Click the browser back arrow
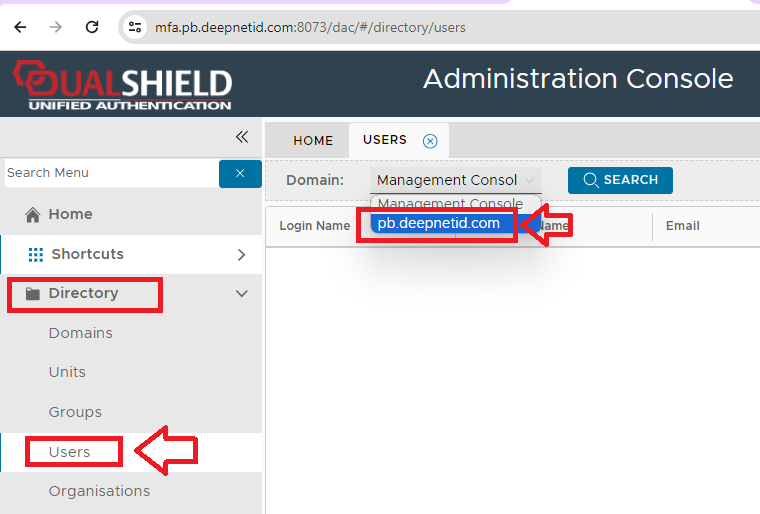The height and width of the screenshot is (514, 760). (20, 27)
